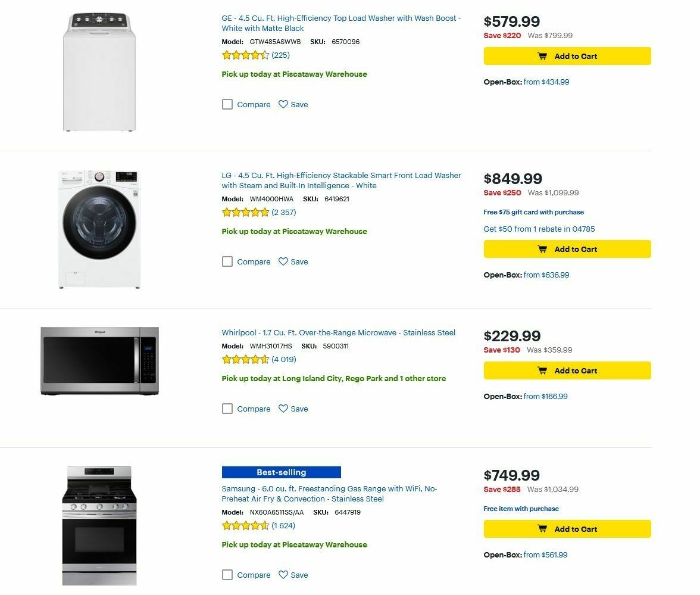Click the cart icon on the Samsung range's Add to Cart
Screen dimensions: 700x595
coord(542,529)
